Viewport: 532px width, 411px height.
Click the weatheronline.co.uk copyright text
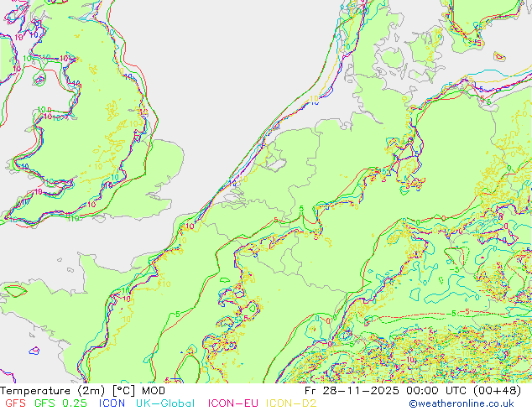[x=462, y=403]
